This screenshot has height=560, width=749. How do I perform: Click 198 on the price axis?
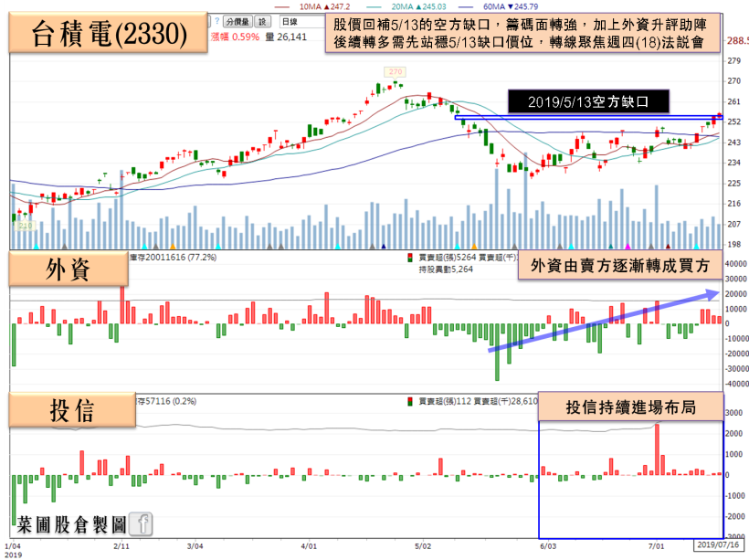click(733, 245)
